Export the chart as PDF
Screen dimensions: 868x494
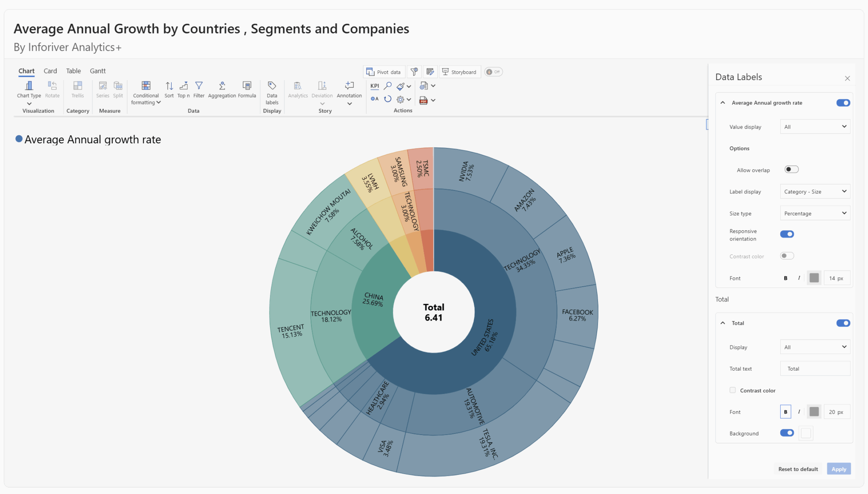point(423,100)
